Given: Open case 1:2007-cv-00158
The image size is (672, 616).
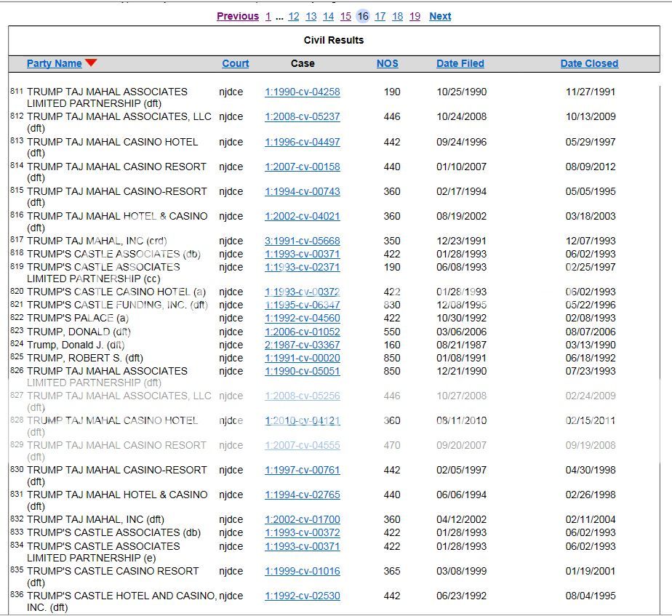Looking at the screenshot, I should click(302, 167).
